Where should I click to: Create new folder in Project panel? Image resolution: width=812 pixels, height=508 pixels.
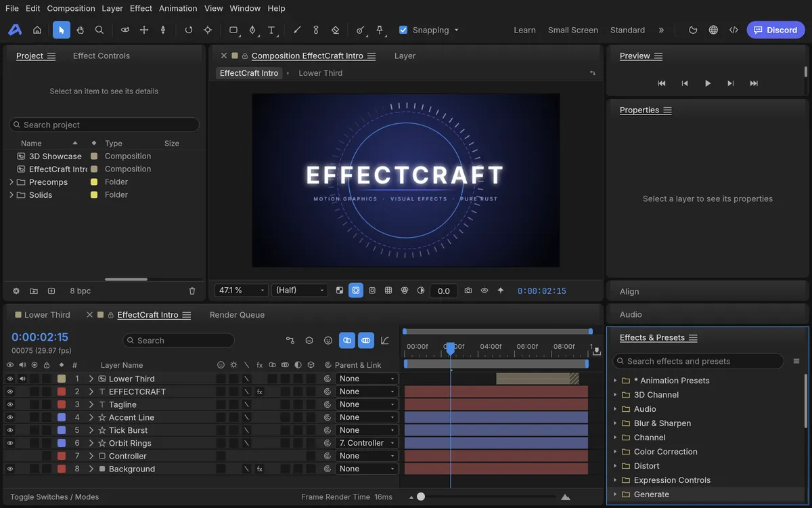(34, 291)
